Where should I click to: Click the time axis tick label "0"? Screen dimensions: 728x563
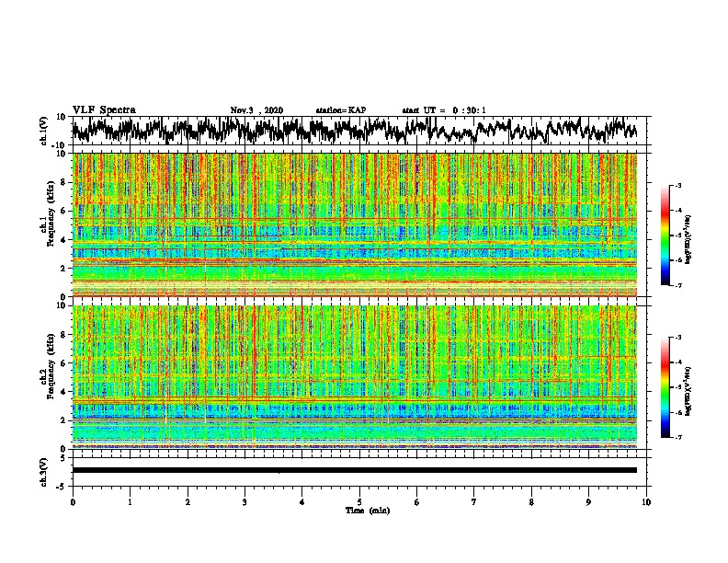(73, 502)
